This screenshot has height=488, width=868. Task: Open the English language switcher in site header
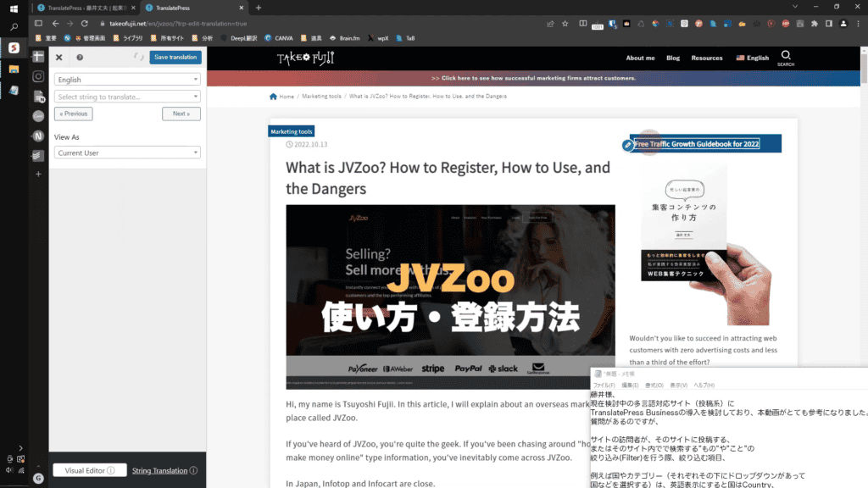[753, 58]
